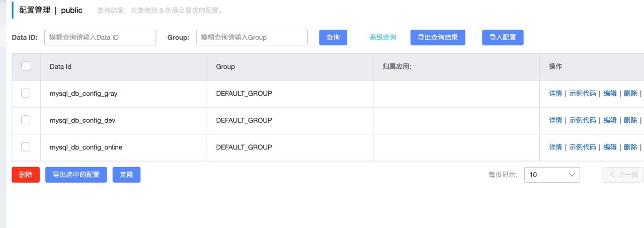
Task: Click the 导出查询结果 button
Action: tap(438, 37)
